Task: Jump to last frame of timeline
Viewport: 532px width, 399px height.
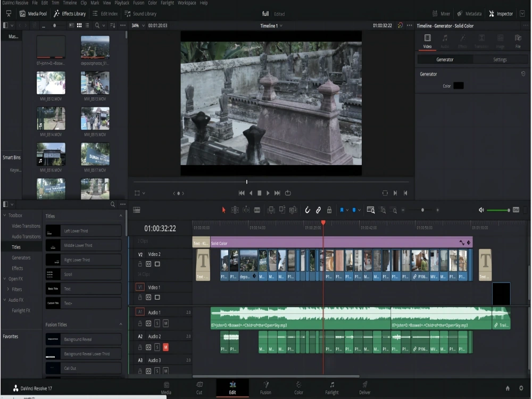Action: tap(277, 193)
